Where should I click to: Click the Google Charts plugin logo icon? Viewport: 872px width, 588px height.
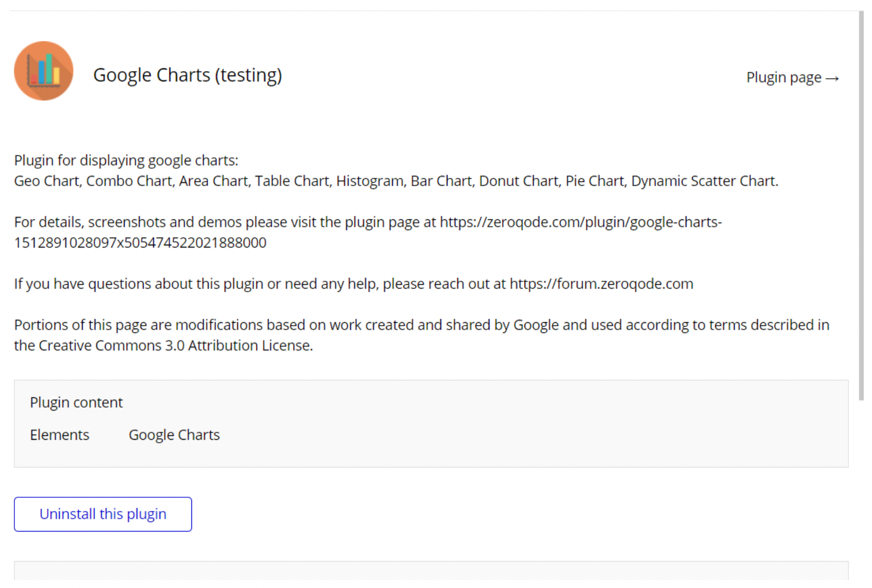click(44, 71)
